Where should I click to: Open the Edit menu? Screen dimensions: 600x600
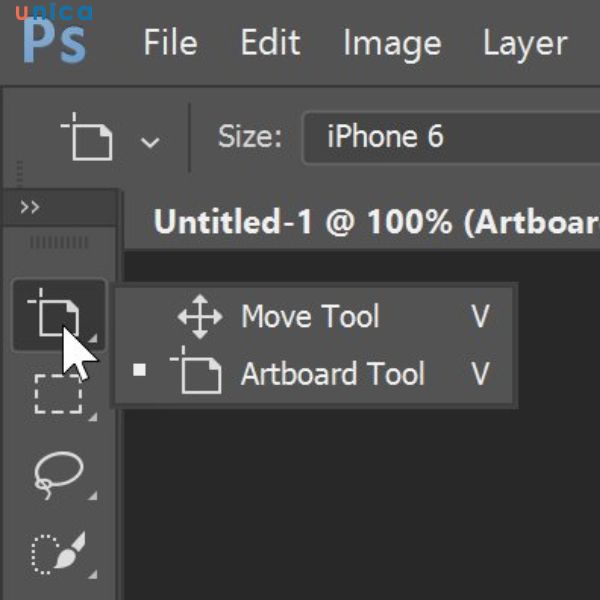pos(270,43)
